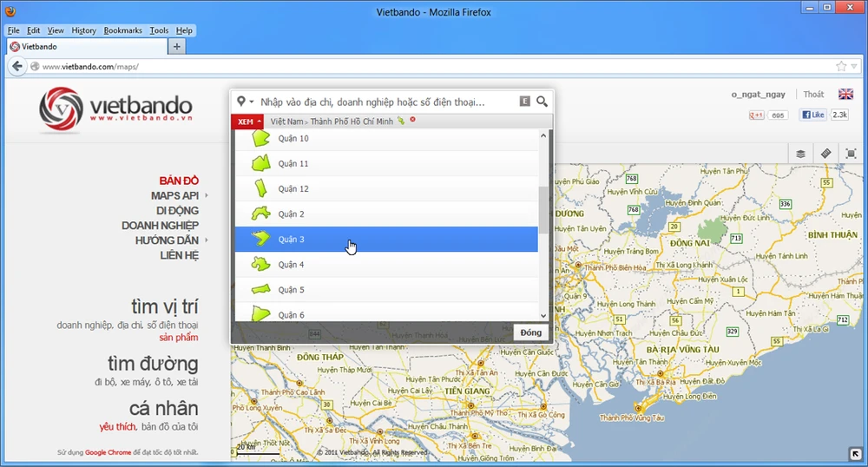
Task: Toggle fullscreen map view icon
Action: pos(851,154)
